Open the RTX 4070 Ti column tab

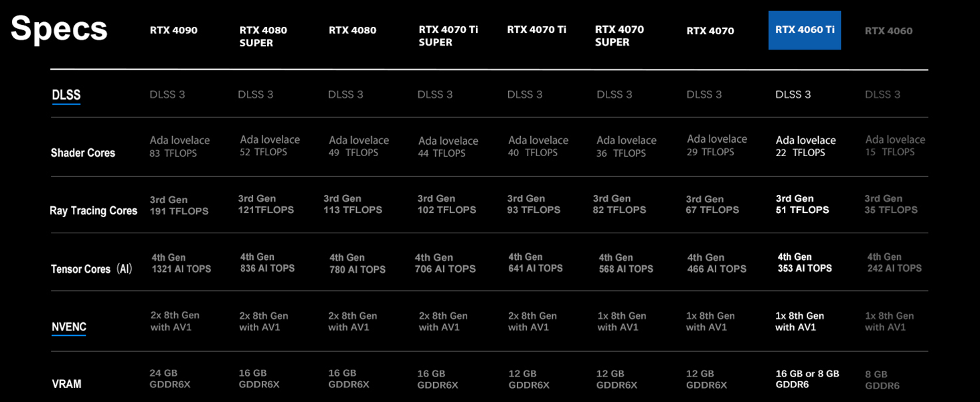coord(536,29)
